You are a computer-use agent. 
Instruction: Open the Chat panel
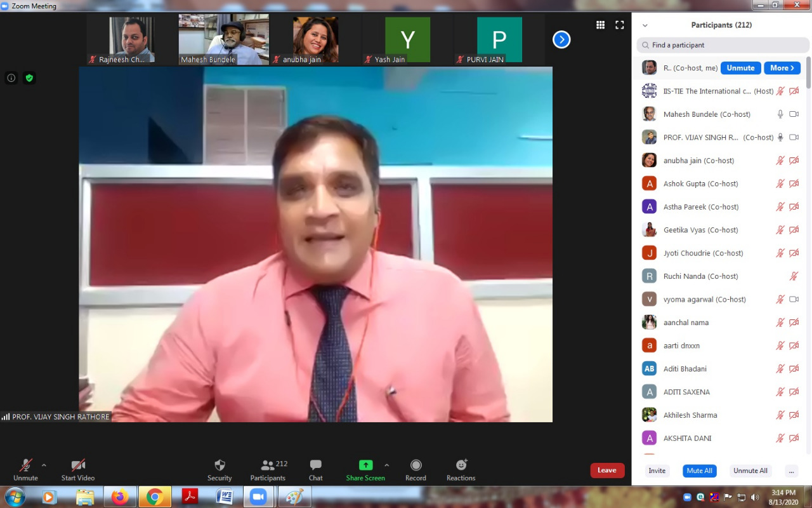[x=315, y=465]
